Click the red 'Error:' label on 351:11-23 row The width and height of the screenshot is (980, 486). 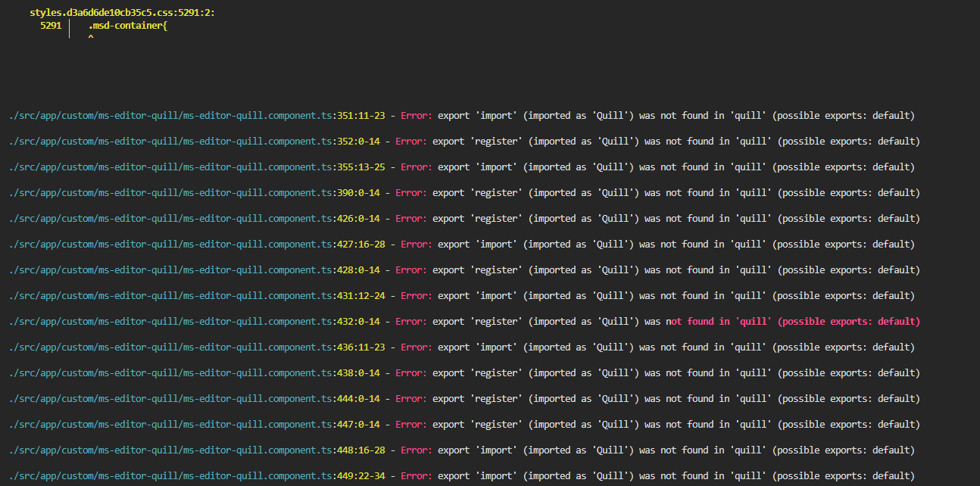(417, 116)
